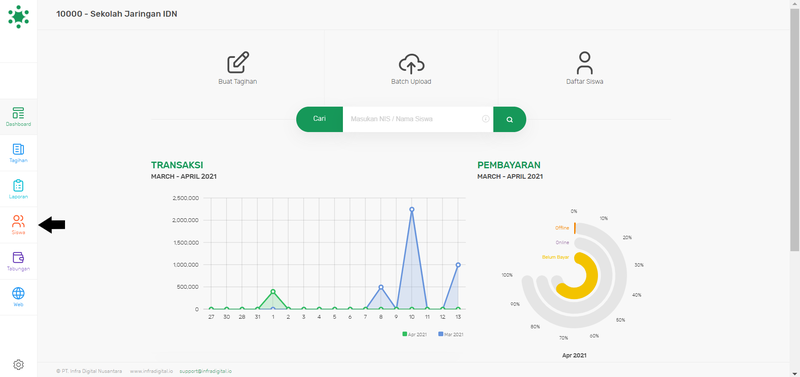Go to Dashboard in the sidebar

[x=18, y=117]
